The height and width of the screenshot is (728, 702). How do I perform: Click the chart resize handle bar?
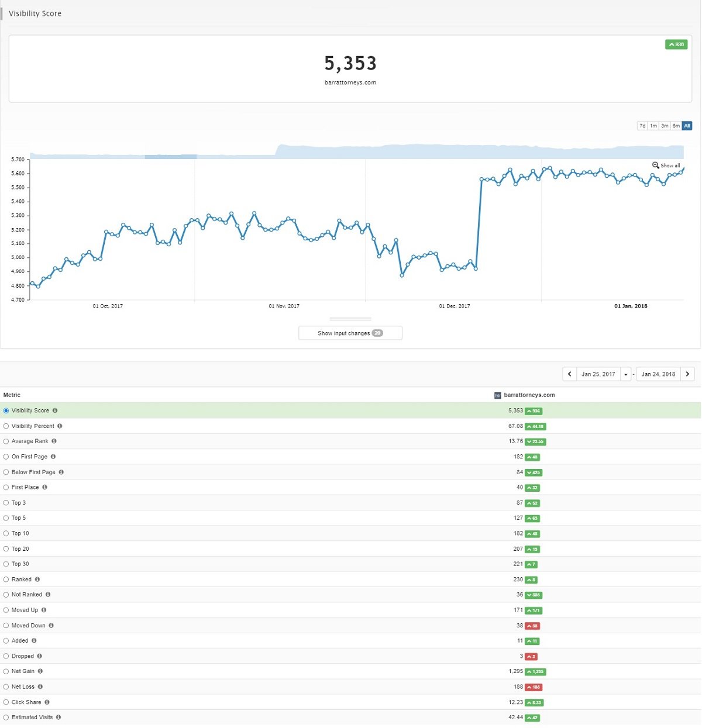[350, 319]
